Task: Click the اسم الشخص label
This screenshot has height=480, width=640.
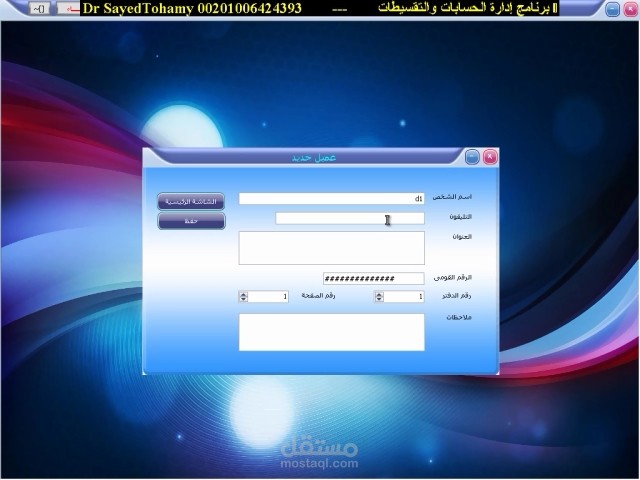Action: [452, 197]
